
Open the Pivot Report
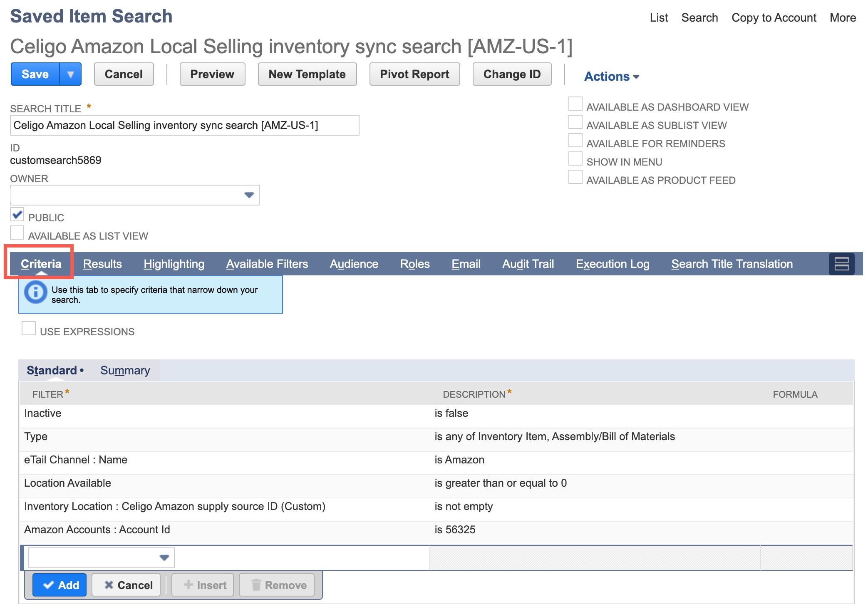pyautogui.click(x=414, y=74)
